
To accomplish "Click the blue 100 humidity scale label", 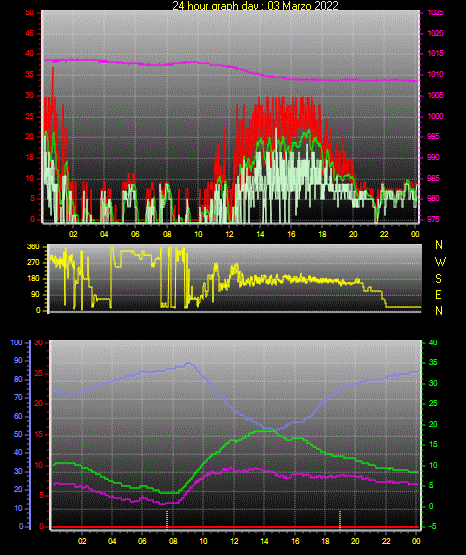I will [16, 343].
